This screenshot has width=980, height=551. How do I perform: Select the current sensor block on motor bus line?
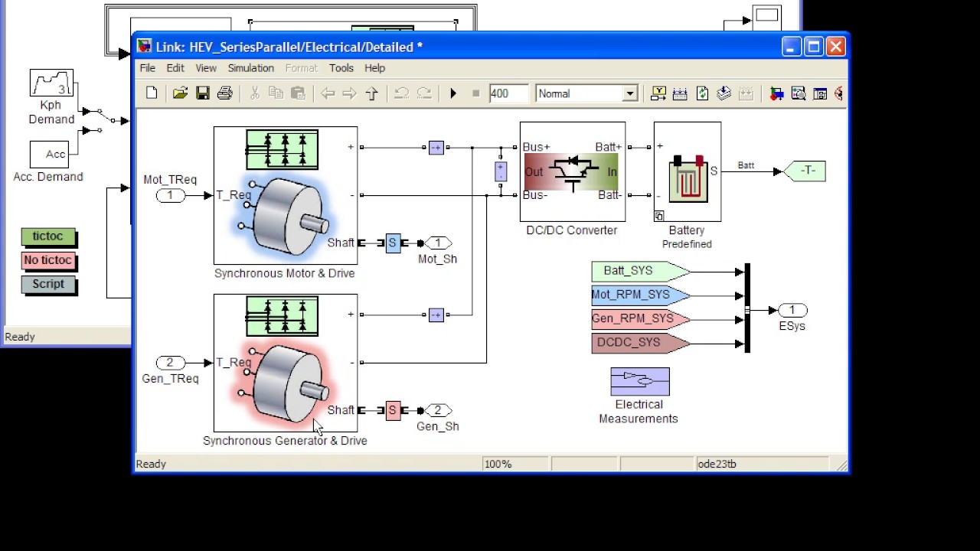[436, 147]
